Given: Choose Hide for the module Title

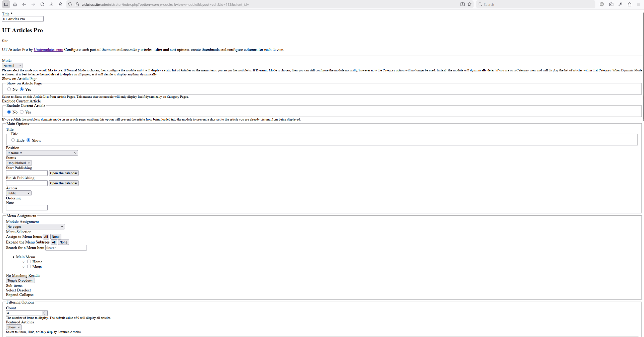Looking at the screenshot, I should tap(13, 140).
